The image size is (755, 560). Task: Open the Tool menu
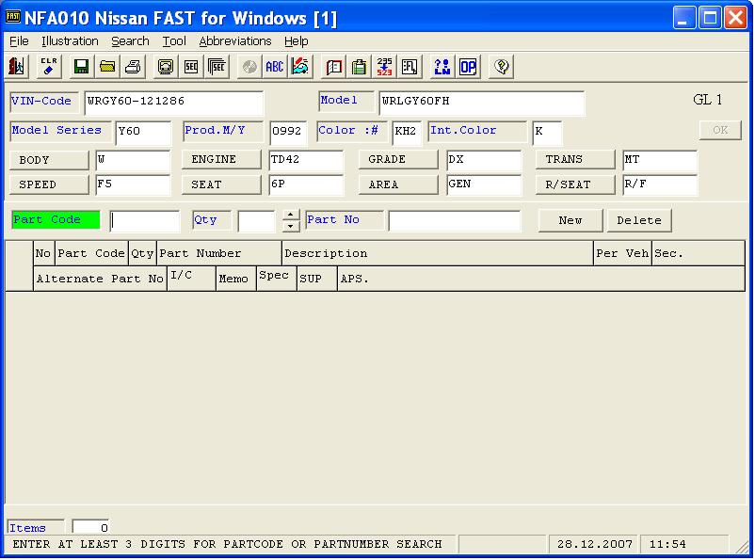[x=174, y=41]
